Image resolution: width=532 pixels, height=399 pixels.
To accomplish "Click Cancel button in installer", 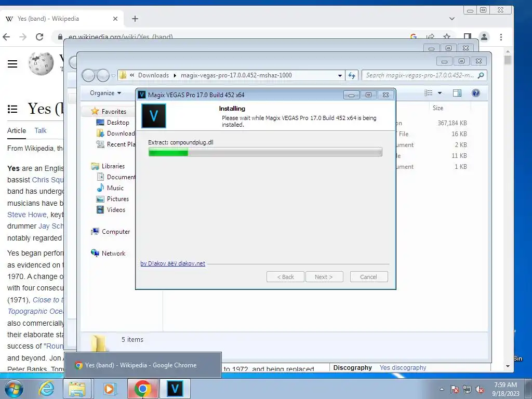I will [x=369, y=277].
